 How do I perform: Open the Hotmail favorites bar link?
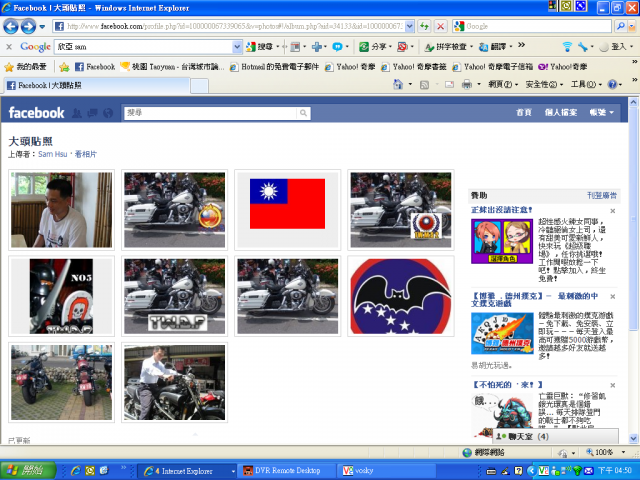click(x=274, y=67)
